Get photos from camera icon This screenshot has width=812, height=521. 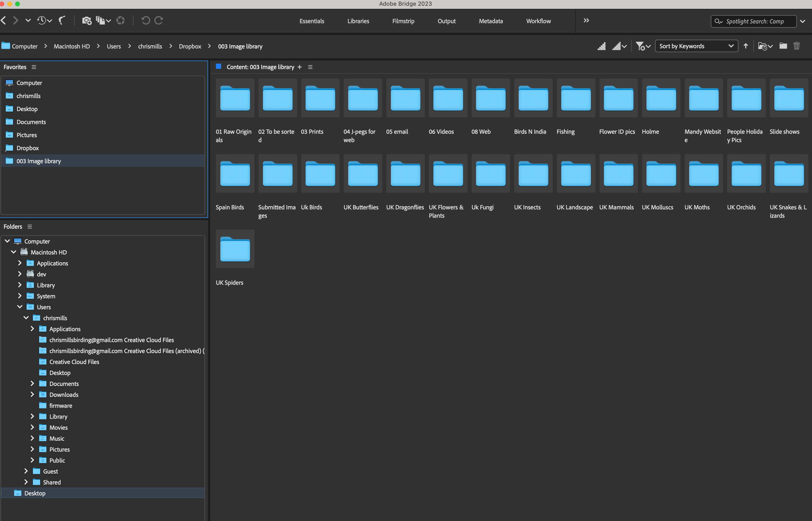tap(87, 21)
